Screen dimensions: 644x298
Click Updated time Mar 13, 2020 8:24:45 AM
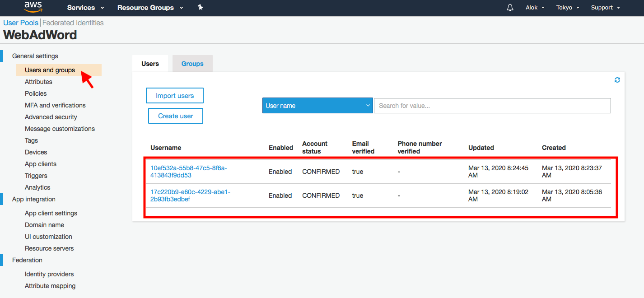[498, 172]
